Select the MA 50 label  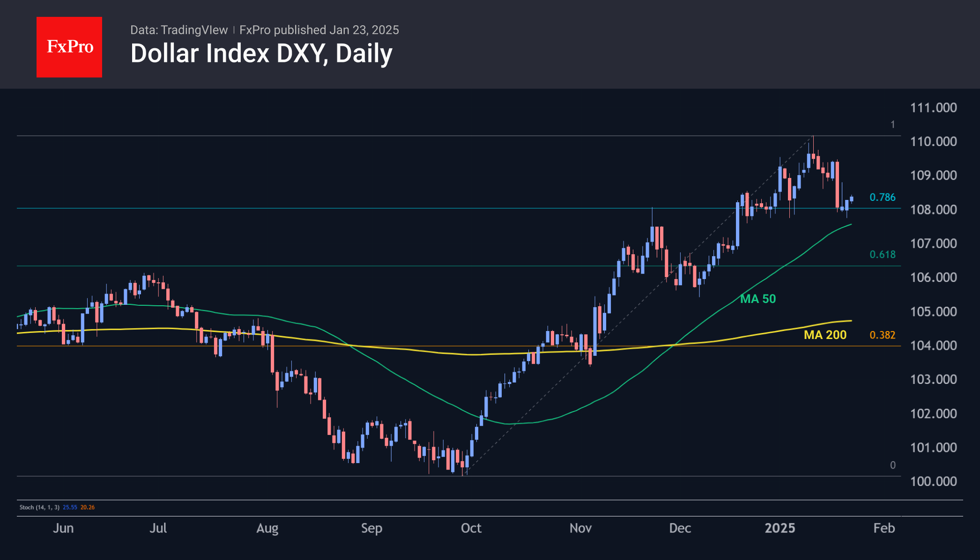point(757,299)
